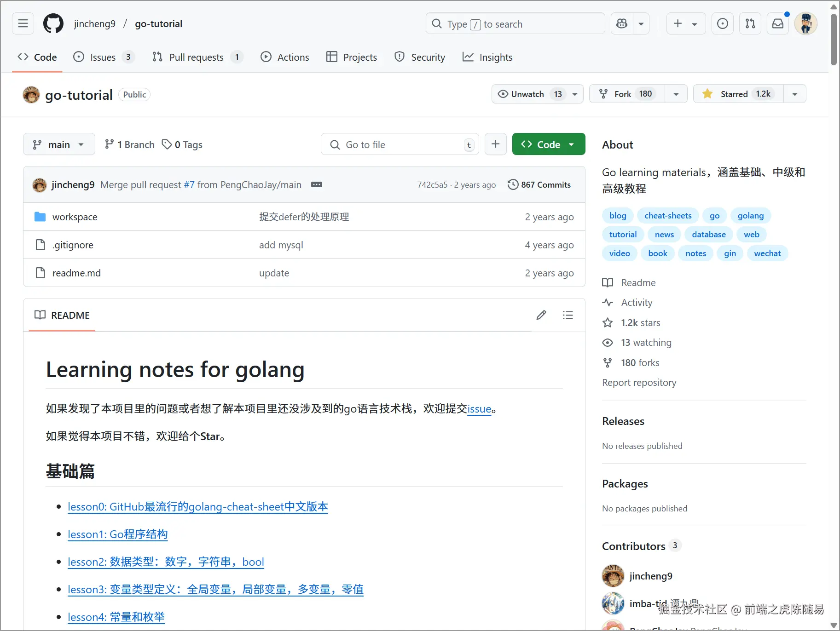Click Report repository link
The image size is (840, 631).
pos(639,383)
